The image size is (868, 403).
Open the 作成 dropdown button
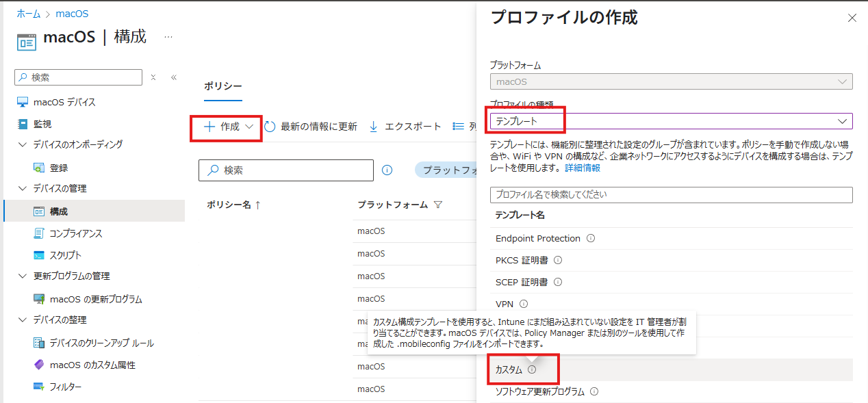pos(229,127)
